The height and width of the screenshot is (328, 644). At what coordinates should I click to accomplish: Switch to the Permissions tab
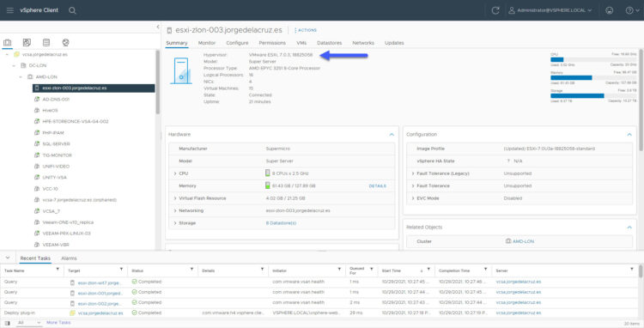[272, 43]
